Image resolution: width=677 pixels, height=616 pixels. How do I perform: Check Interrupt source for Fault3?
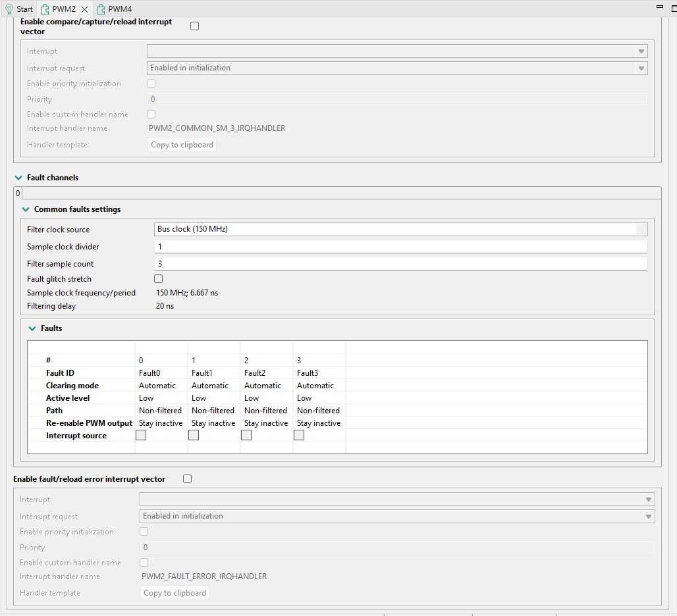tap(299, 435)
